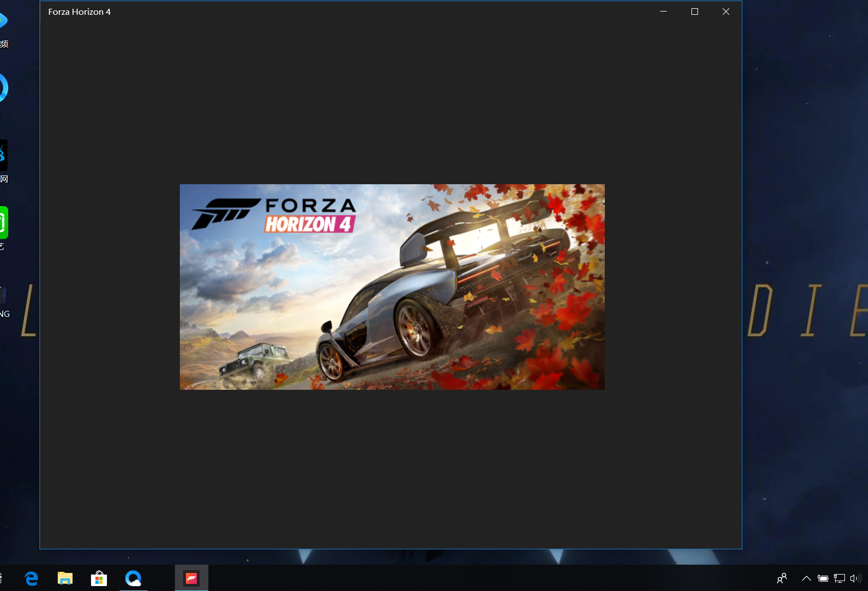
Task: Open File Explorer from the taskbar
Action: pos(65,578)
